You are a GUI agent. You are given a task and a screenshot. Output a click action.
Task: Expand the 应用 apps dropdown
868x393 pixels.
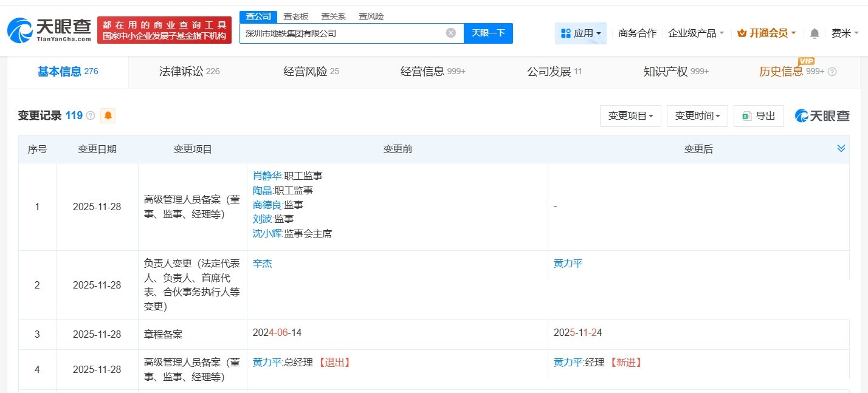coord(580,33)
